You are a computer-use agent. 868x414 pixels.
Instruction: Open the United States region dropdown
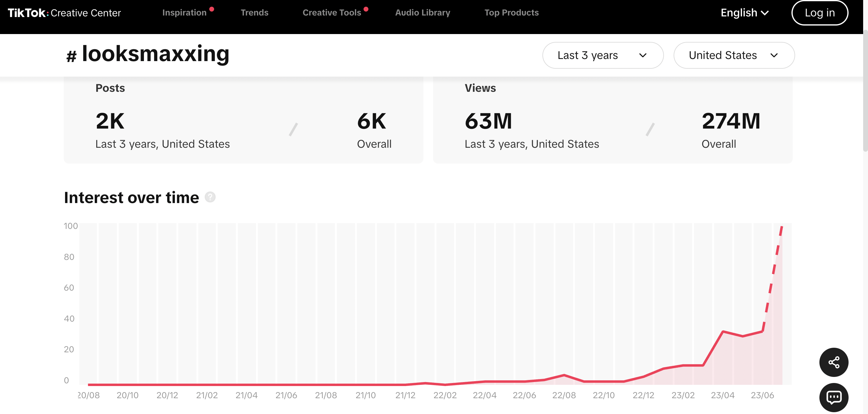click(x=734, y=55)
